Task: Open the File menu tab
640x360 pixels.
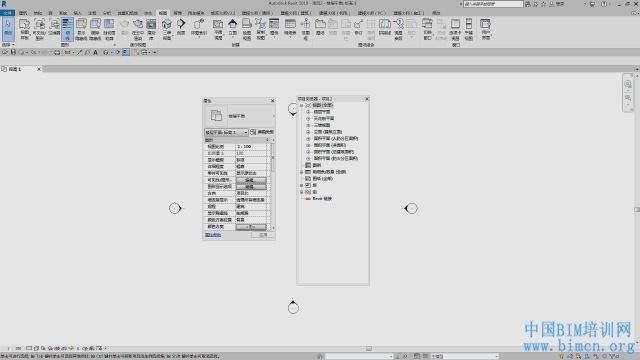Action: coord(7,13)
